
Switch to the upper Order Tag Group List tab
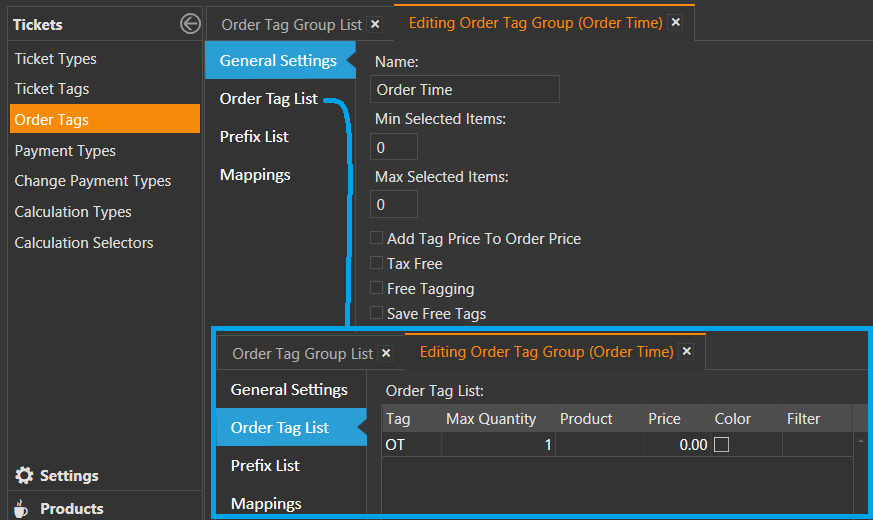pos(291,24)
